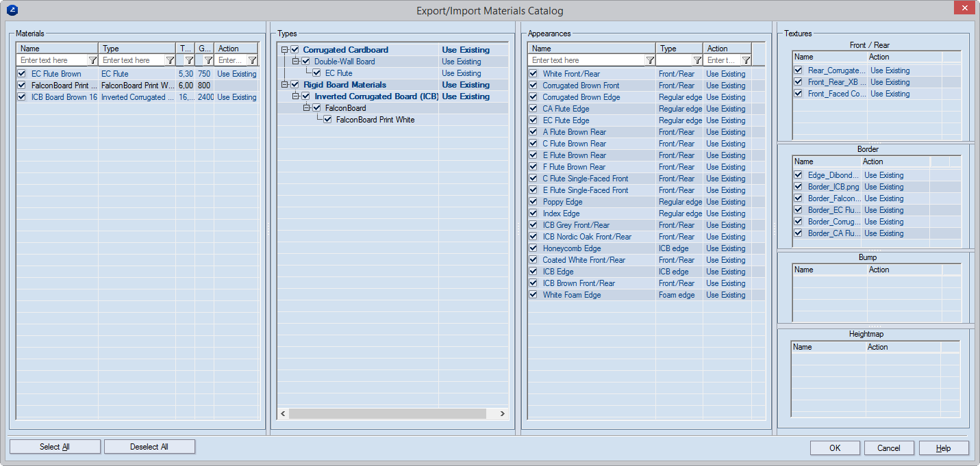980x466 pixels.
Task: Toggle Front_Rear_XB texture checkbox
Action: (798, 82)
